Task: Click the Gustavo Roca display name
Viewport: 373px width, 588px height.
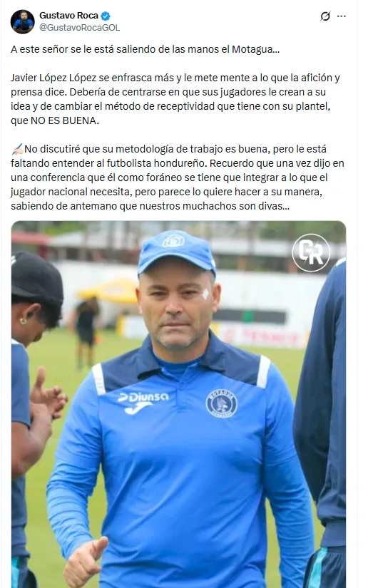Action: [68, 16]
